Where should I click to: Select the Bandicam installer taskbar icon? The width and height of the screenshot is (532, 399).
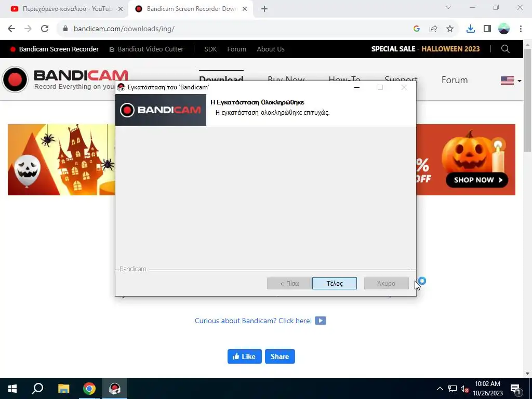115,389
